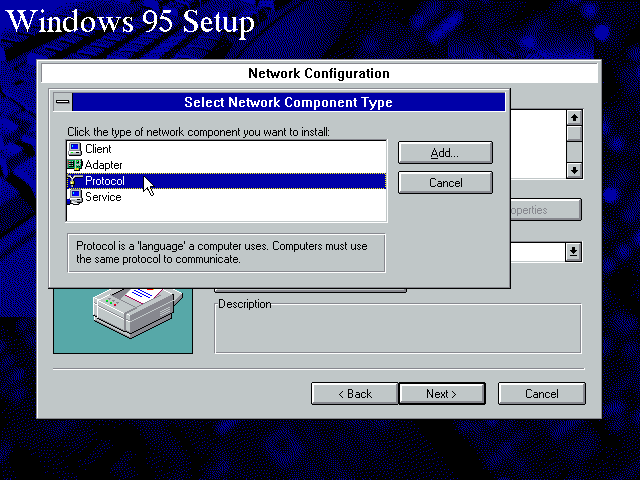640x480 pixels.
Task: Click the Service computer icon
Action: coord(74,197)
